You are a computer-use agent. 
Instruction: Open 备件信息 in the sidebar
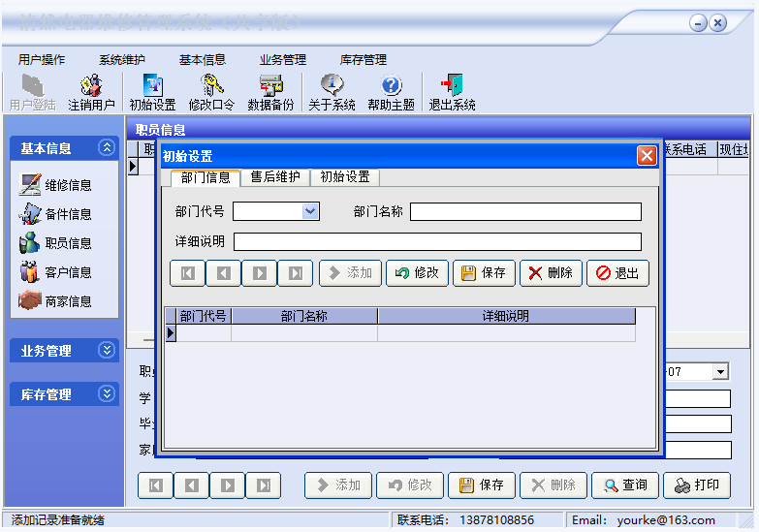click(54, 214)
